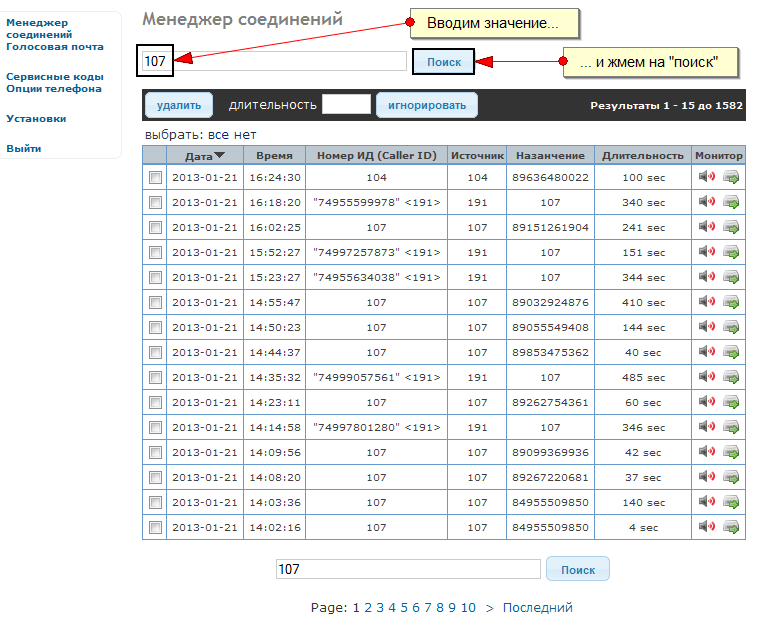Jump to the Последний page link

click(x=537, y=607)
